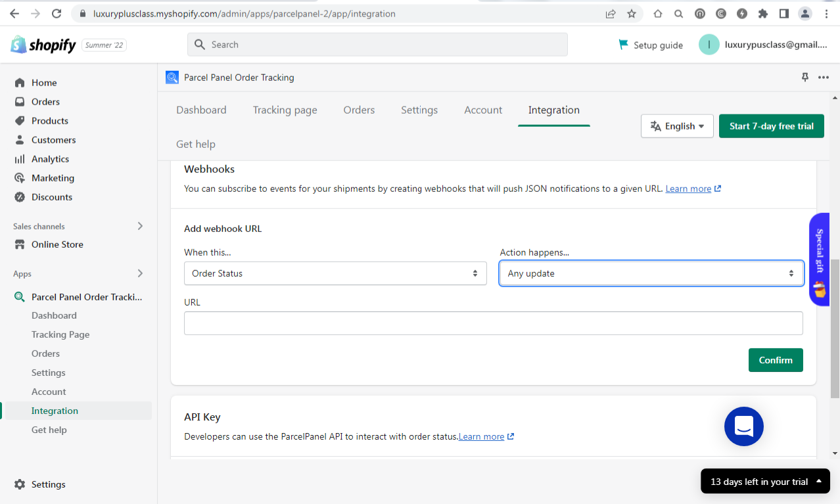Open Marketing in the Shopify sidebar
This screenshot has height=504, width=840.
(53, 178)
